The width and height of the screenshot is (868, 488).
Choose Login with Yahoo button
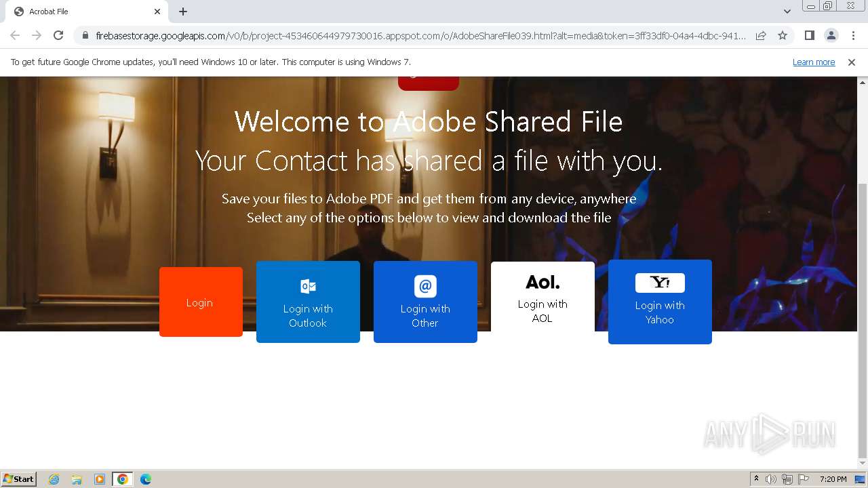[x=660, y=302]
